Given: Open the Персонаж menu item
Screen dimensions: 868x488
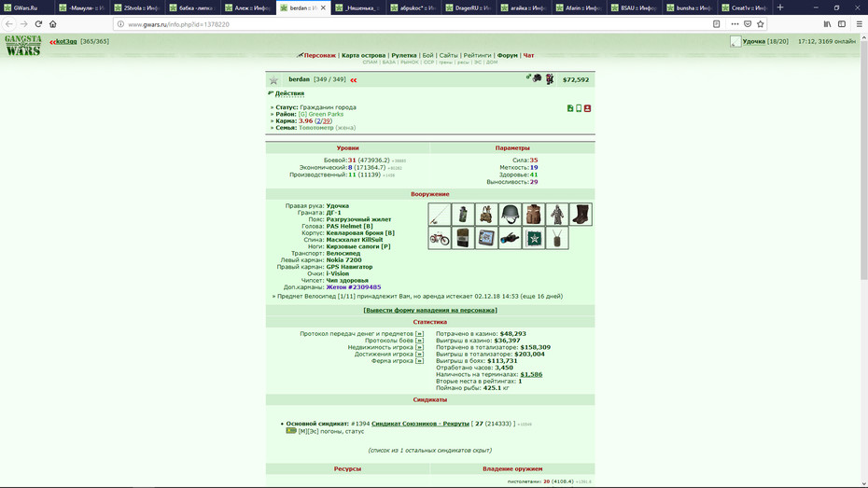Looking at the screenshot, I should [319, 55].
